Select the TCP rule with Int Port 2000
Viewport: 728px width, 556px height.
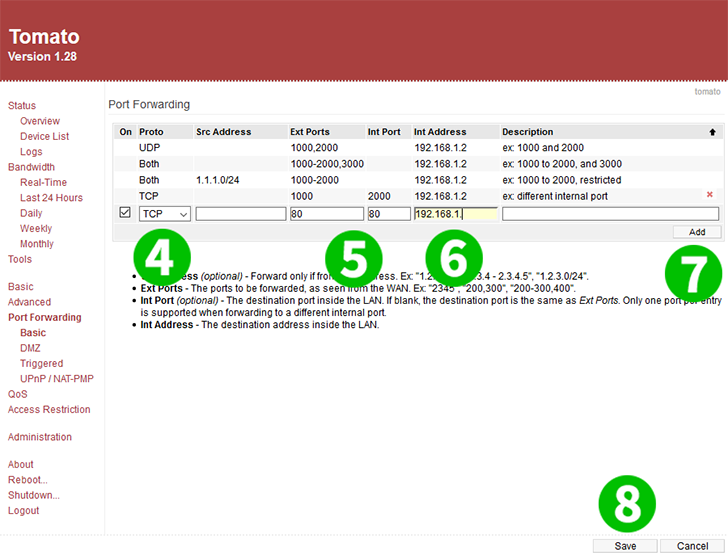(418, 196)
